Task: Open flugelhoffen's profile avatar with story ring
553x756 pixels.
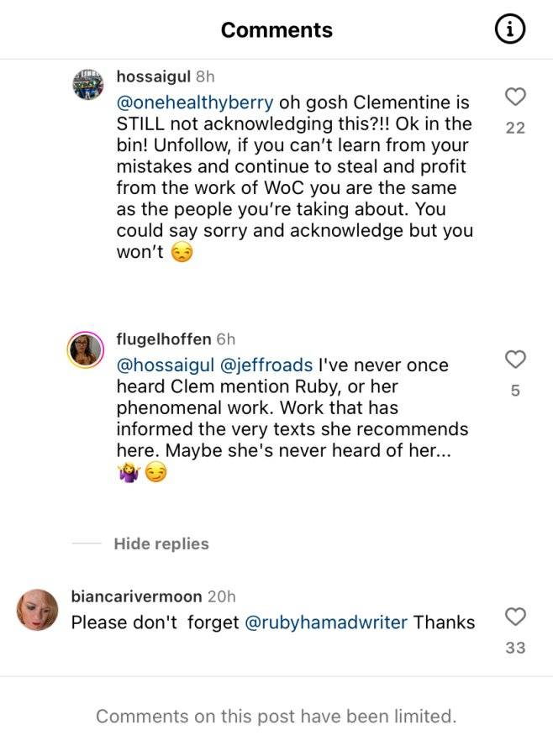Action: [x=86, y=349]
